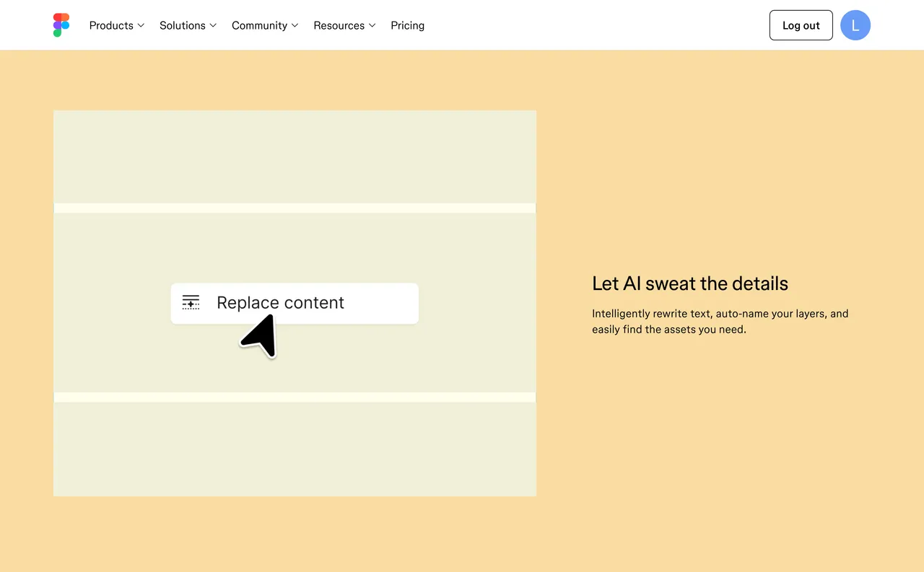Viewport: 924px width, 572px height.
Task: Expand the Products dropdown chevron
Action: tap(141, 25)
